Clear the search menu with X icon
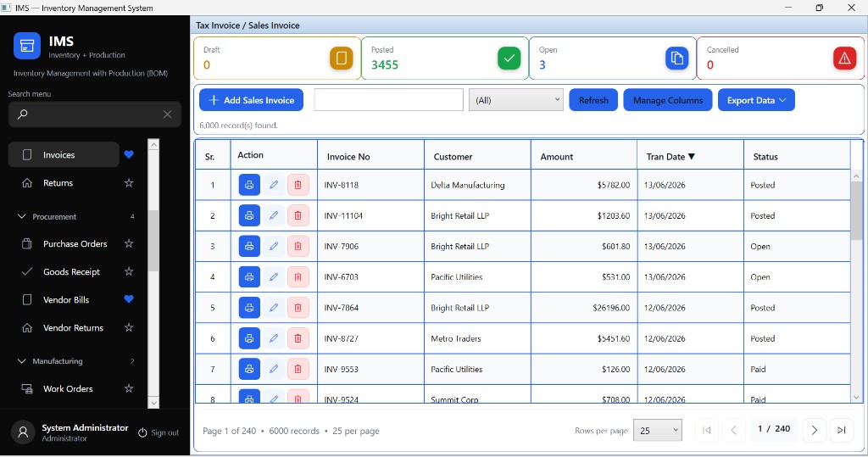Image resolution: width=868 pixels, height=457 pixels. point(167,114)
